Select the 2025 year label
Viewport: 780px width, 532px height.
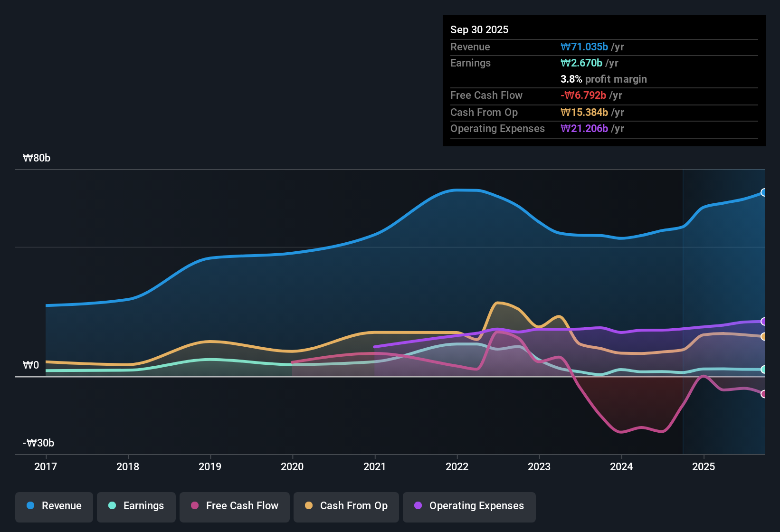(x=704, y=467)
